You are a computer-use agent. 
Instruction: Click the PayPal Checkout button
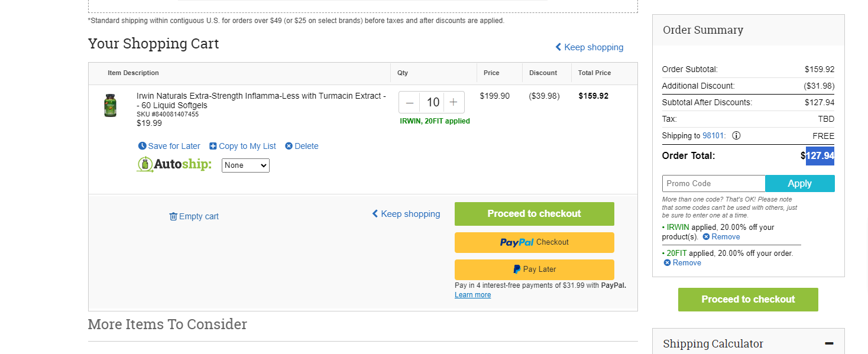[535, 242]
